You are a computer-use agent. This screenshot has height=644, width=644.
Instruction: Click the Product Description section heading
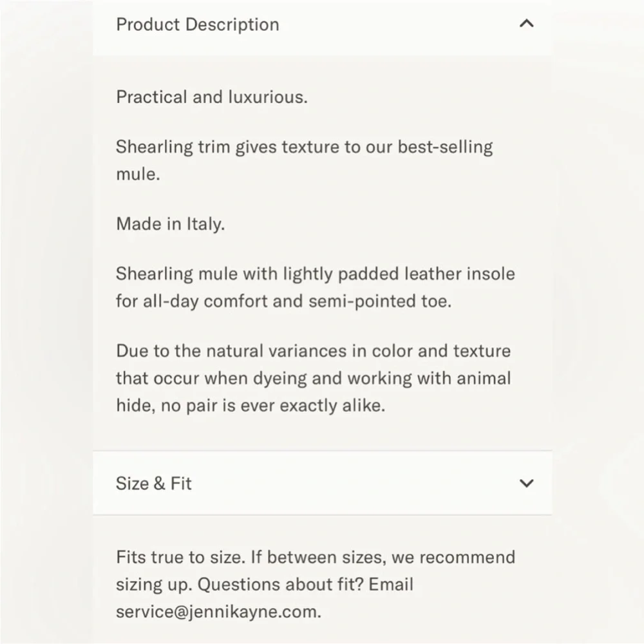tap(197, 24)
